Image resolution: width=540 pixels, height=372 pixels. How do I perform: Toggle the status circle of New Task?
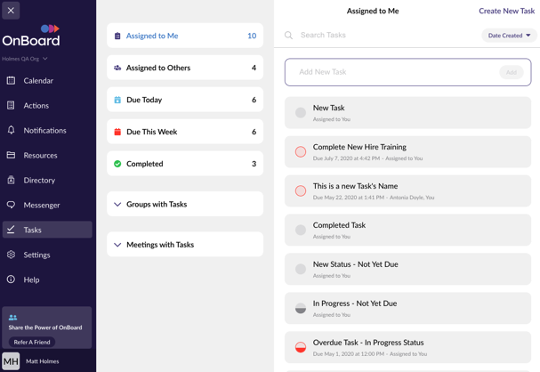300,113
